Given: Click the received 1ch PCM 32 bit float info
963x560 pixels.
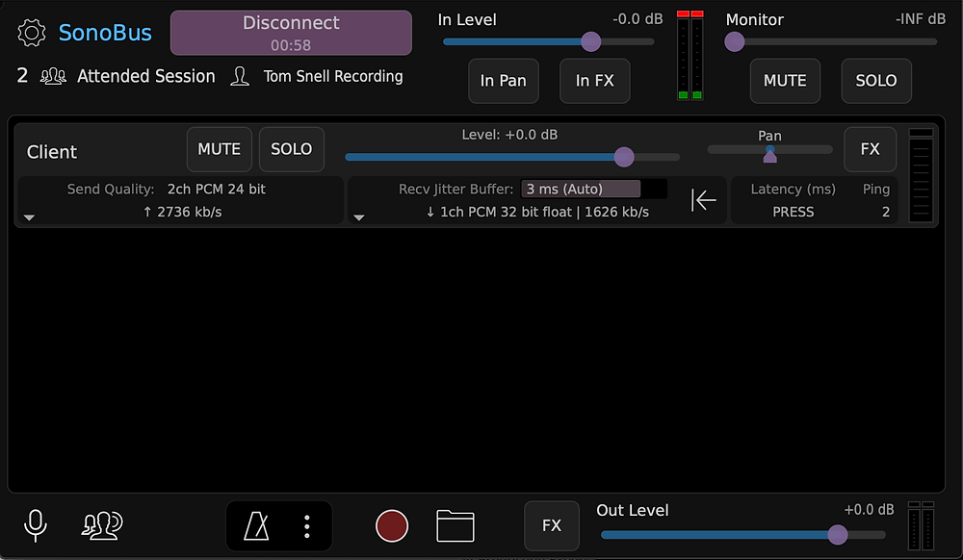Looking at the screenshot, I should [x=537, y=213].
